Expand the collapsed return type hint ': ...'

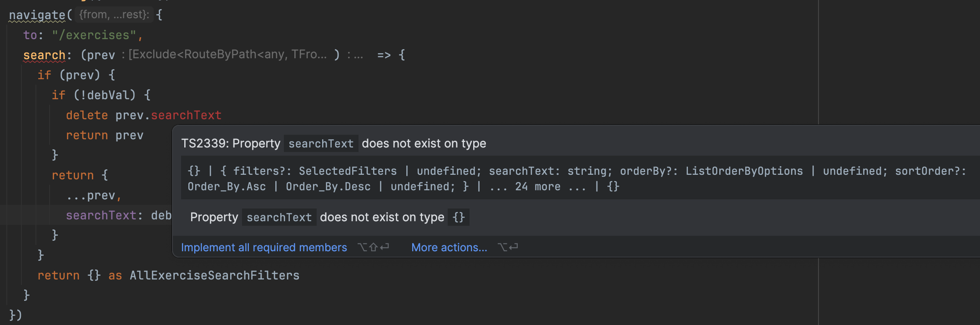pyautogui.click(x=355, y=55)
